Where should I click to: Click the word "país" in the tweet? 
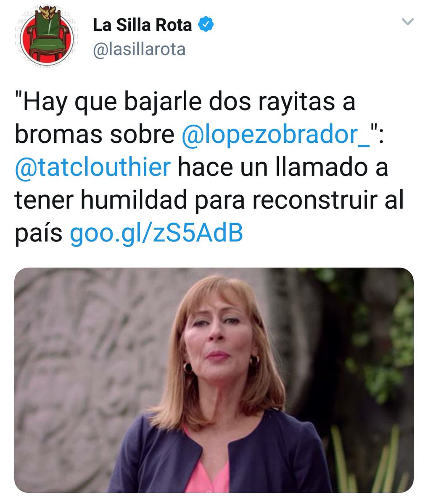[39, 233]
